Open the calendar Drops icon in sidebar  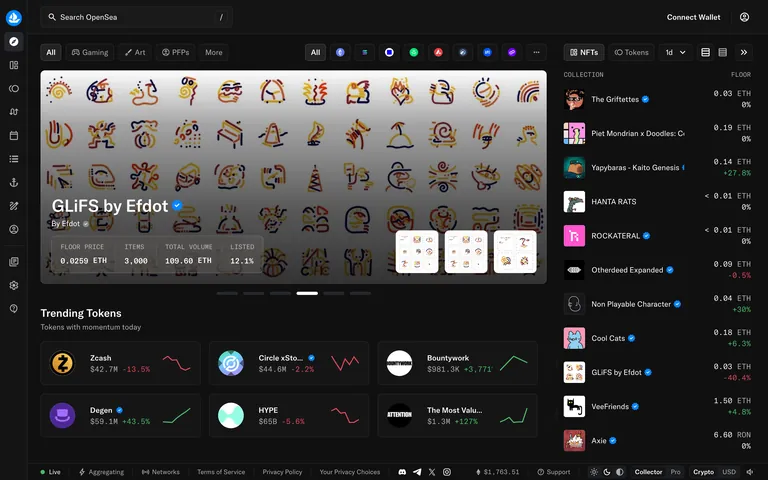point(14,135)
